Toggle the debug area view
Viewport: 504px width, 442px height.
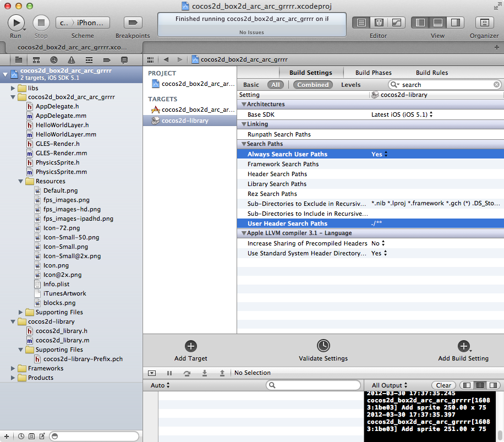[x=438, y=23]
